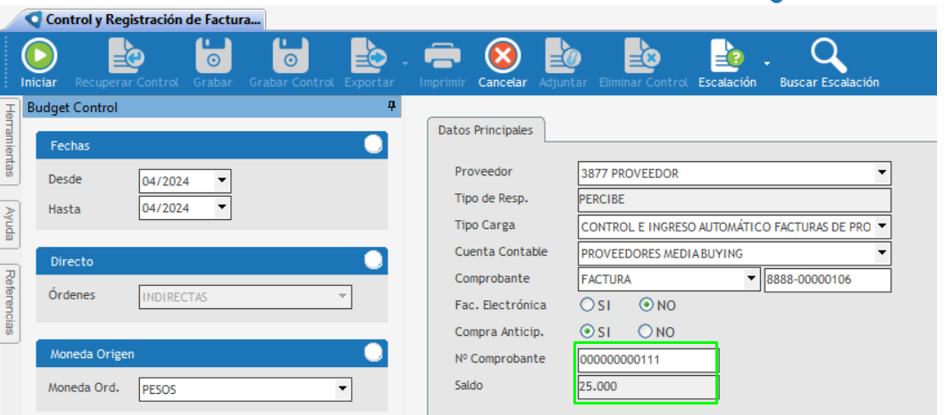Switch to the Datos Principales tab
Screen dimensions: 949x415
point(485,130)
